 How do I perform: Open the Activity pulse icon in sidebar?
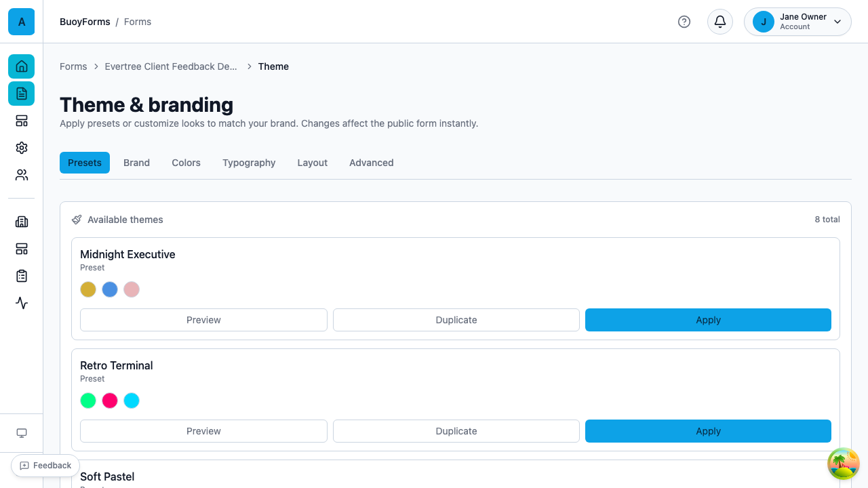tap(21, 303)
